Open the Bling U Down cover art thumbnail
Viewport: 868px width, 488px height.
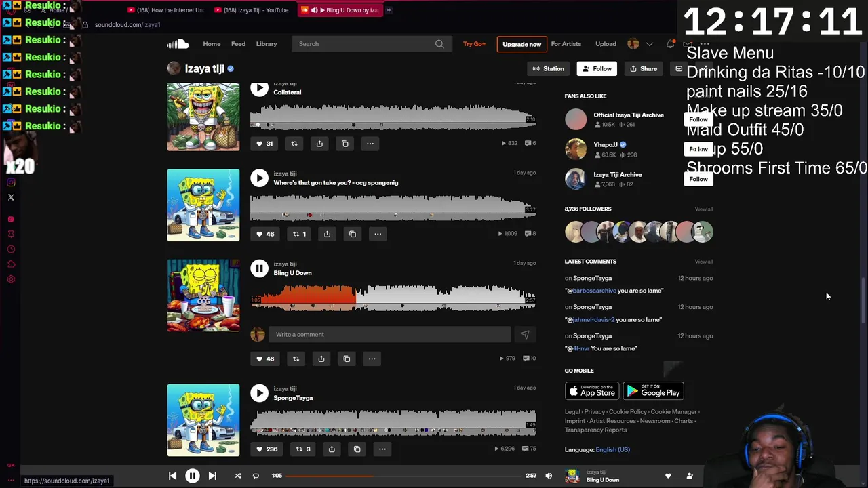[x=203, y=296]
